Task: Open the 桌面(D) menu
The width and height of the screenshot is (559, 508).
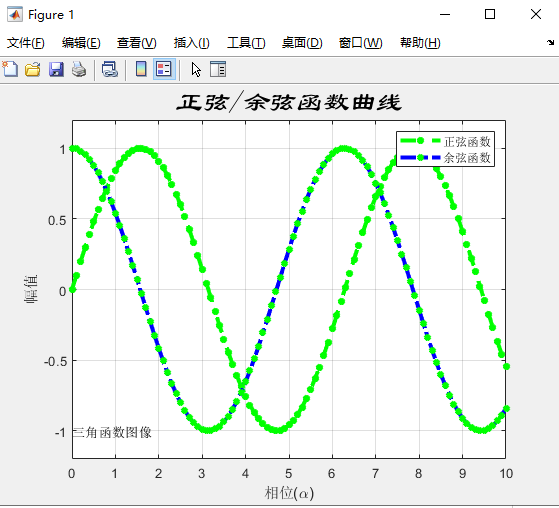Action: (302, 43)
